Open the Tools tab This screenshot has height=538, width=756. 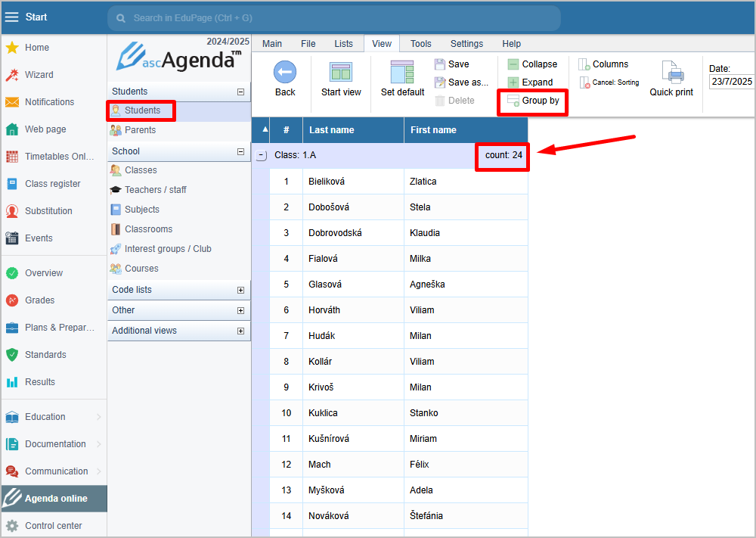(420, 44)
